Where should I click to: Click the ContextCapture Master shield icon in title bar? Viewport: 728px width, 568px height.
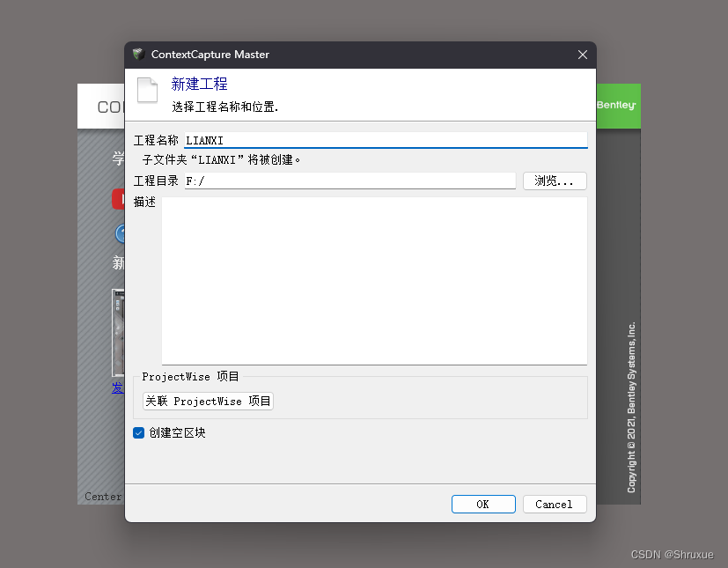click(x=138, y=55)
